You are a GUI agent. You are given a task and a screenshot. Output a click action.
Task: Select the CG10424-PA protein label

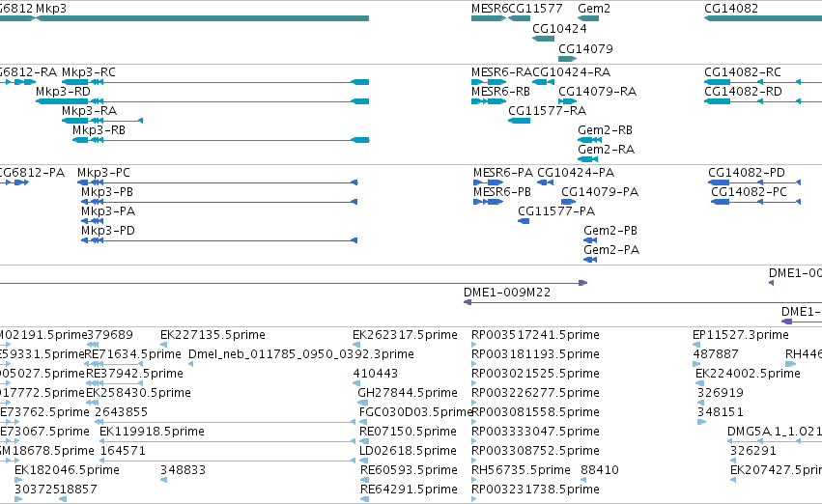point(576,173)
